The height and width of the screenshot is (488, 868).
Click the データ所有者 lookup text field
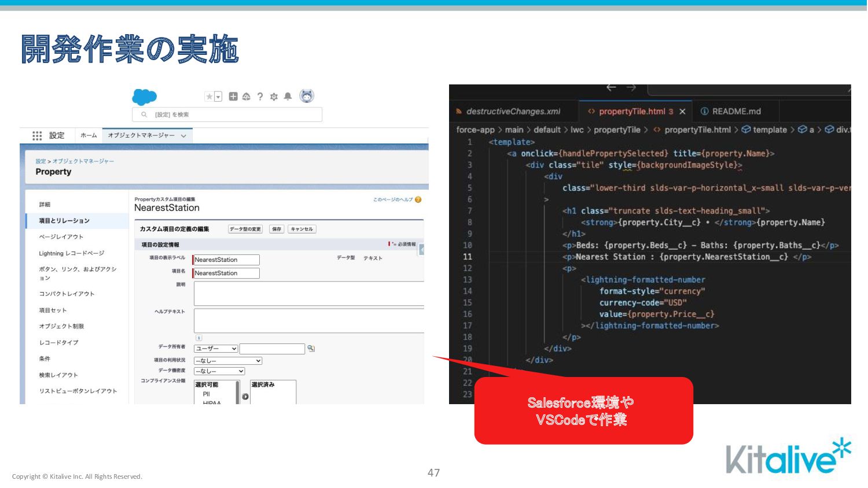(272, 349)
